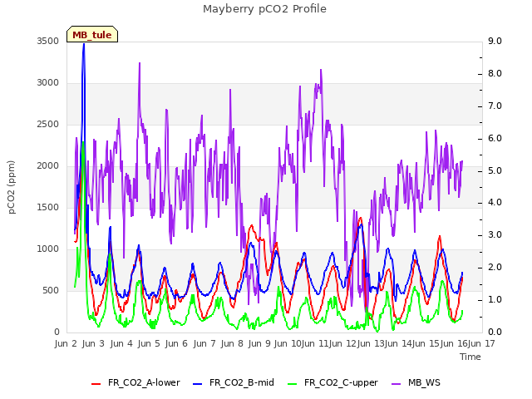This screenshot has width=532, height=399.
Task: Click the red A-lower peak near Jun 12
Action: (x=360, y=218)
